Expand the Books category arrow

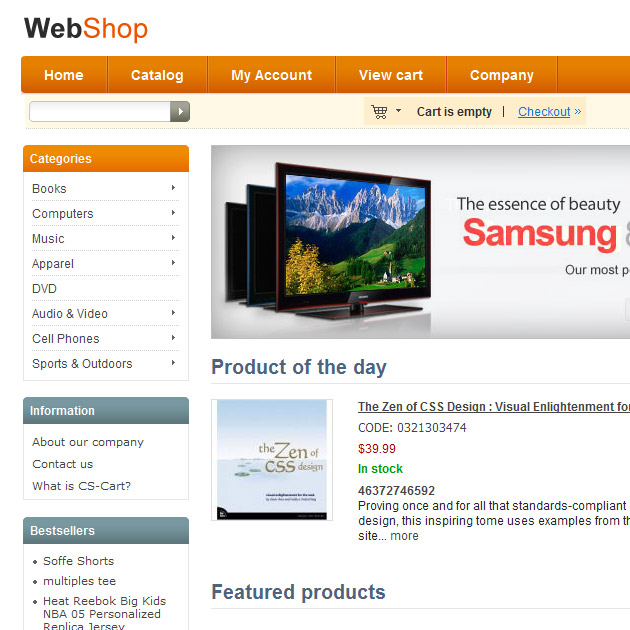(x=173, y=188)
